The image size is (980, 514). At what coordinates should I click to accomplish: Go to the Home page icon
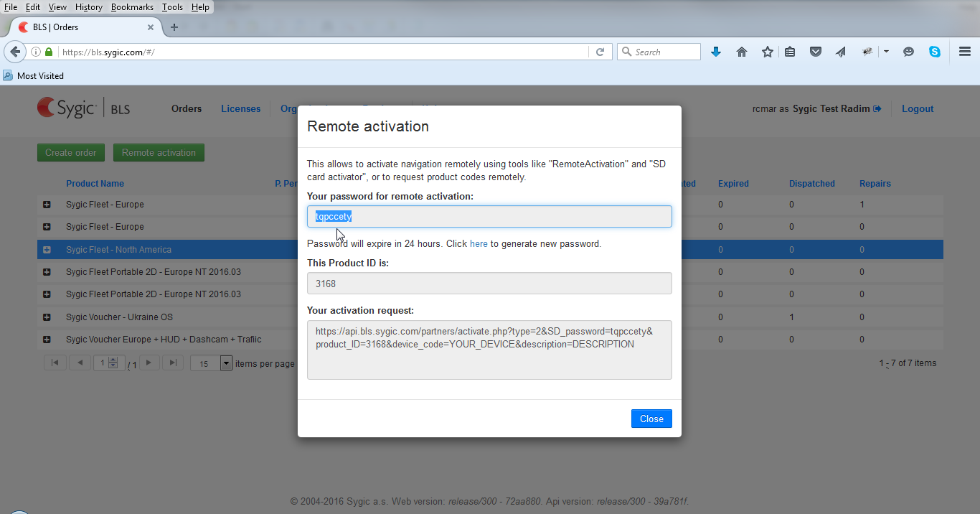coord(742,52)
